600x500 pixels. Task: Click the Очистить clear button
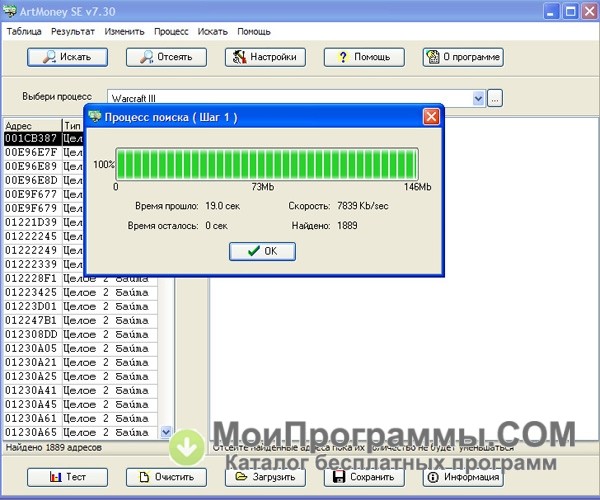coord(166,477)
